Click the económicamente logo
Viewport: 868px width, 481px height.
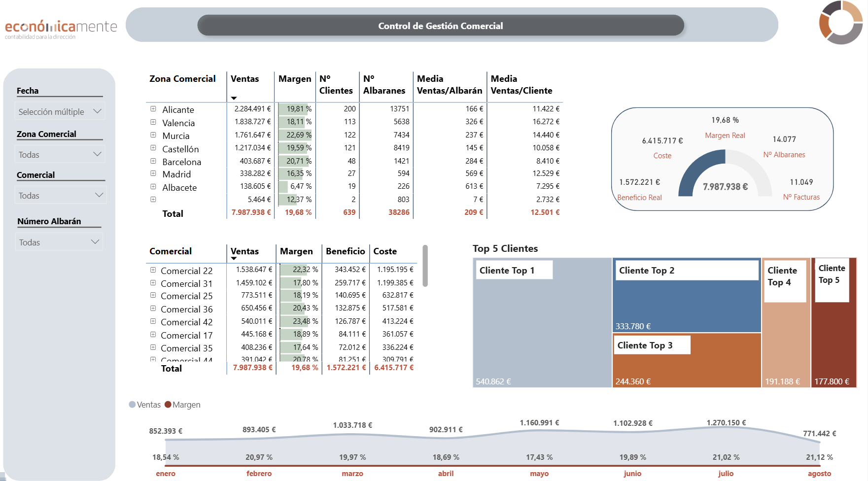coord(61,29)
